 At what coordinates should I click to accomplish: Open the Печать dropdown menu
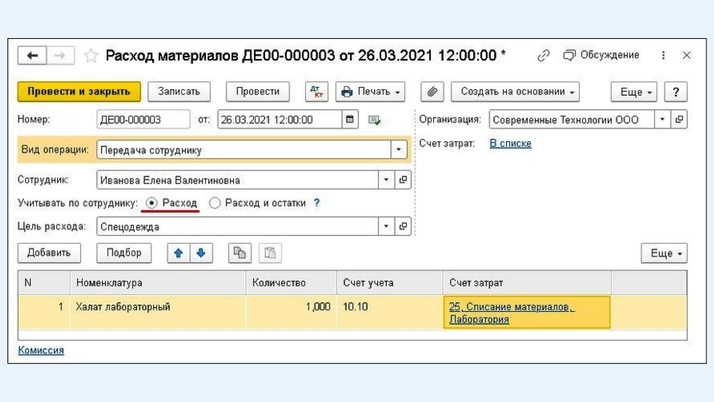pyautogui.click(x=370, y=92)
